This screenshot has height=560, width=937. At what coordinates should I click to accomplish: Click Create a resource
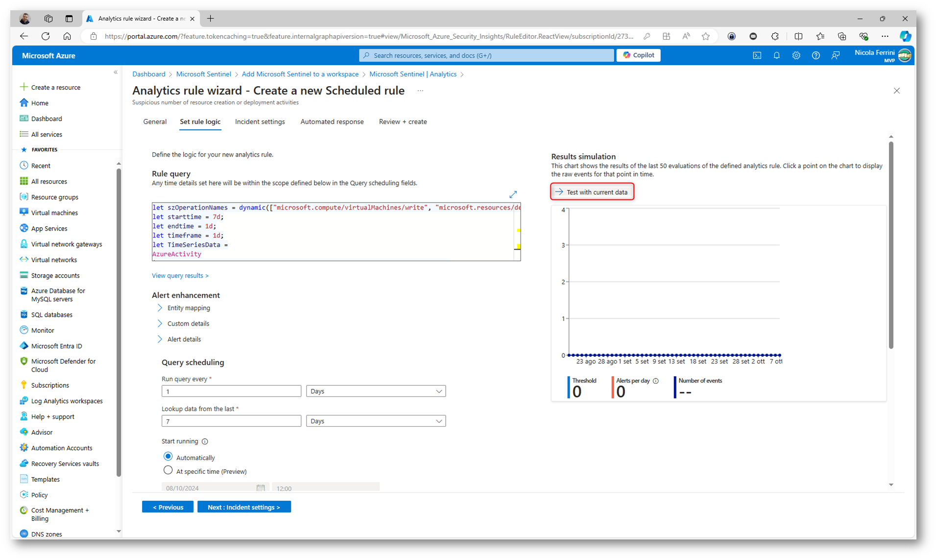click(x=55, y=88)
